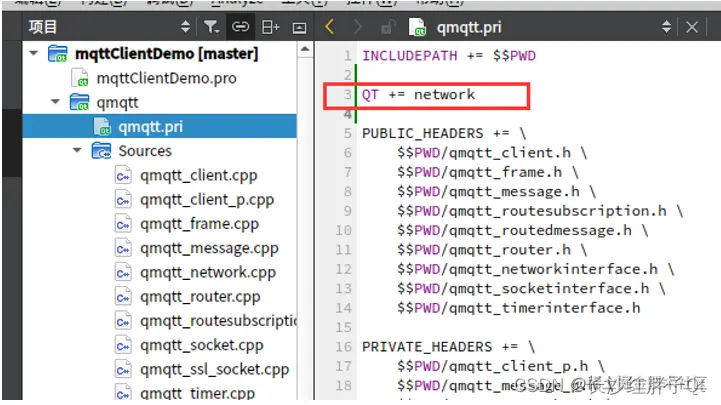Go forward with the gray arrow

(x=358, y=27)
